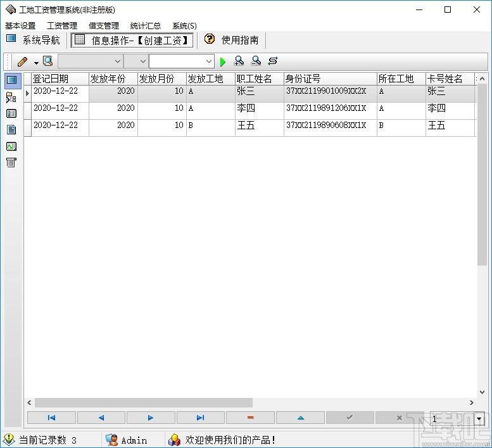Switch to the 系统导航 tab
492x448 pixels.
34,40
